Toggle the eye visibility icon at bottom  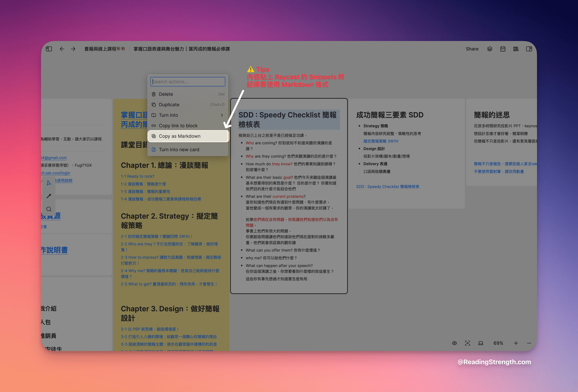pyautogui.click(x=454, y=343)
